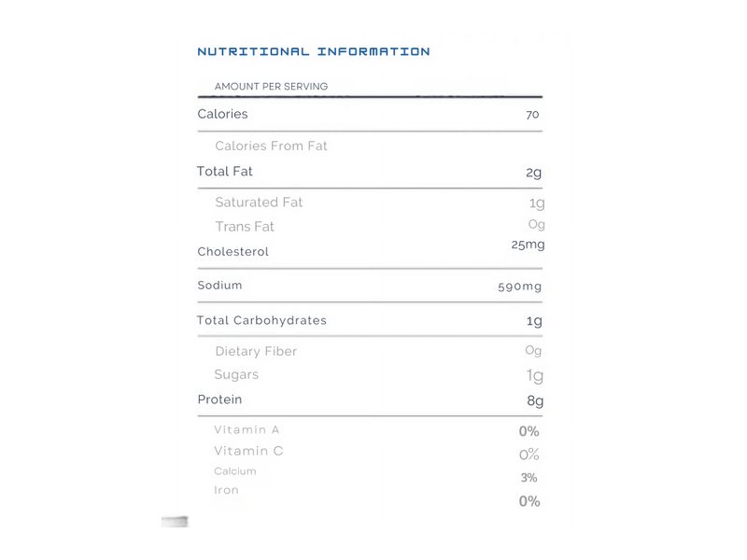The height and width of the screenshot is (560, 747).
Task: Click the 70 calories value
Action: click(x=532, y=115)
